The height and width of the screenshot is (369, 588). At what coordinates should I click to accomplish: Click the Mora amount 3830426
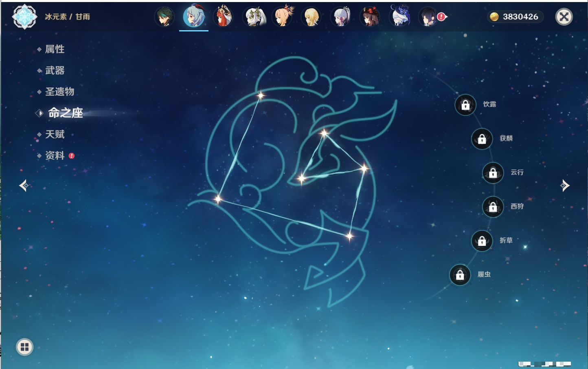point(520,17)
